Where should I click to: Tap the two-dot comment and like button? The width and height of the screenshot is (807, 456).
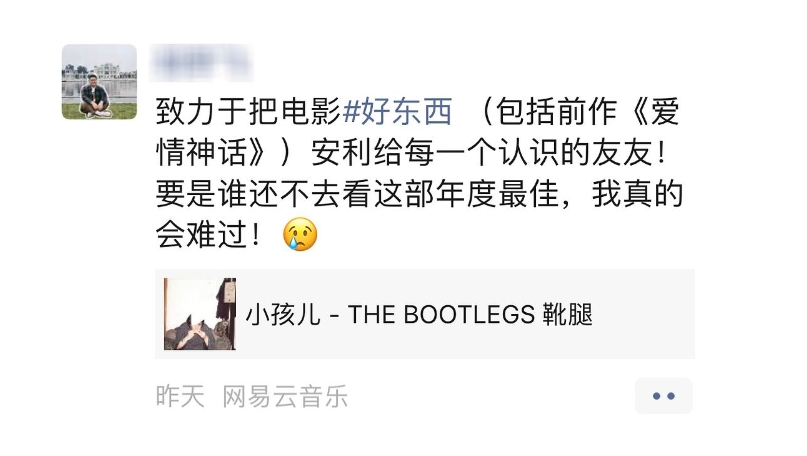pyautogui.click(x=663, y=396)
